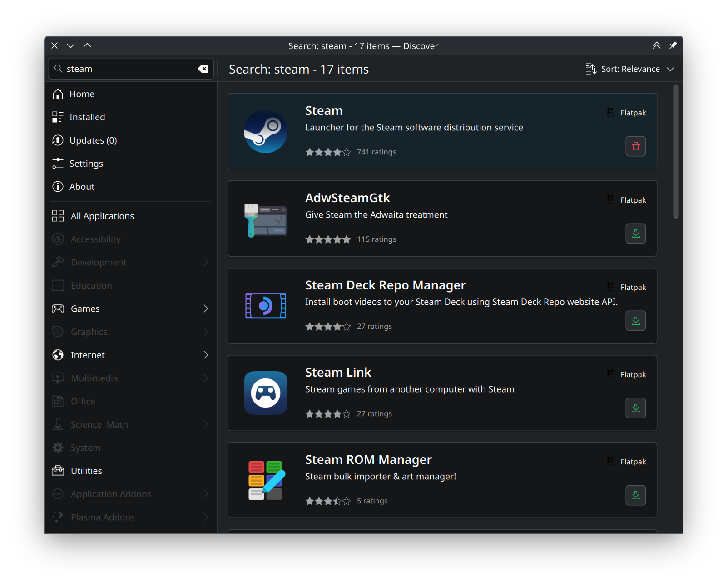This screenshot has height=587, width=728.
Task: Click the Accessibility category
Action: (x=131, y=239)
